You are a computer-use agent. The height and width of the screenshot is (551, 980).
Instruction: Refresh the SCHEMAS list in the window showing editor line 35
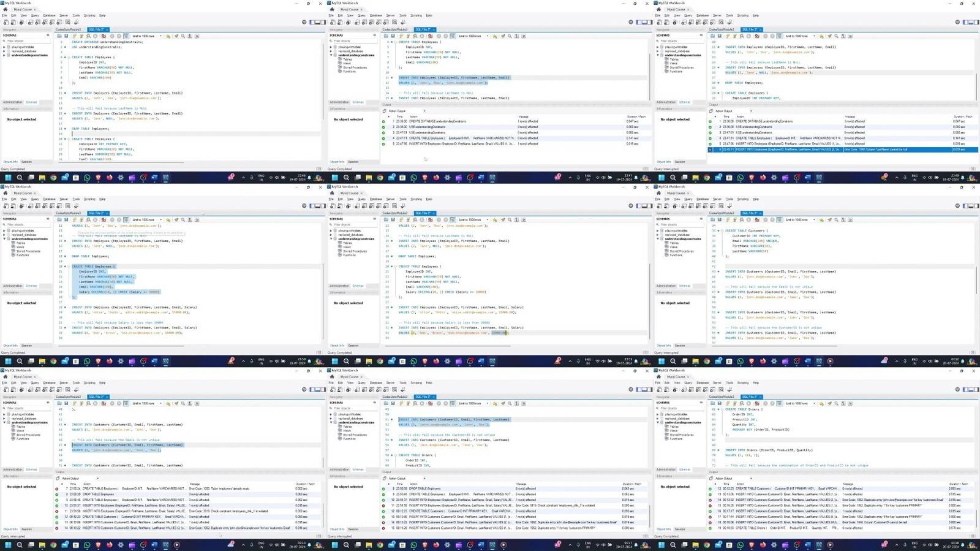click(701, 219)
